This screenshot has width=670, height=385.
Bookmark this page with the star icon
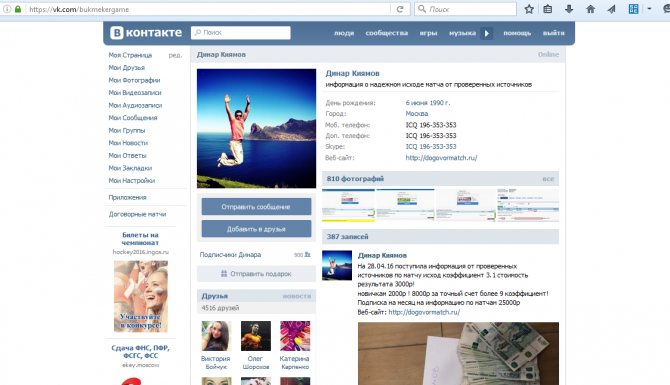click(x=529, y=9)
